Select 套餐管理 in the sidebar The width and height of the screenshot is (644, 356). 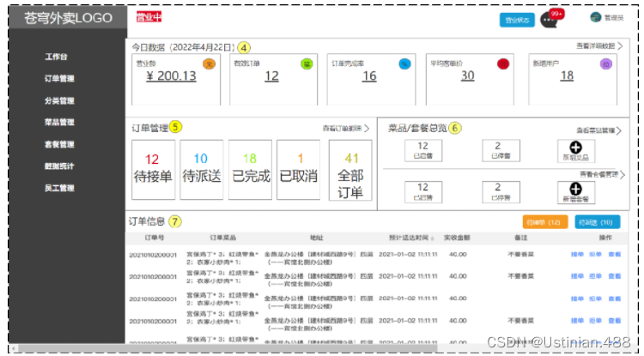pyautogui.click(x=59, y=144)
